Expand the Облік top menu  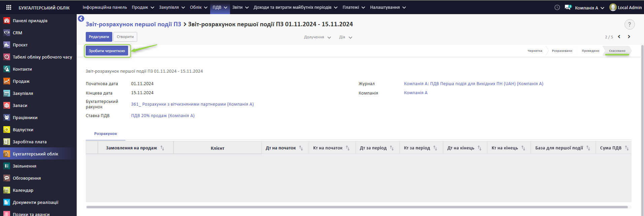(198, 7)
